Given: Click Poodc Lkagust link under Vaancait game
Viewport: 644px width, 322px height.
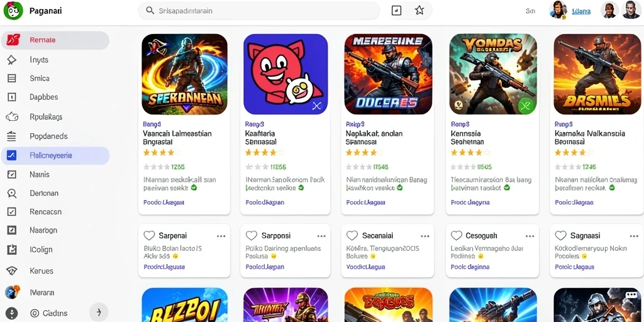Looking at the screenshot, I should [x=164, y=203].
